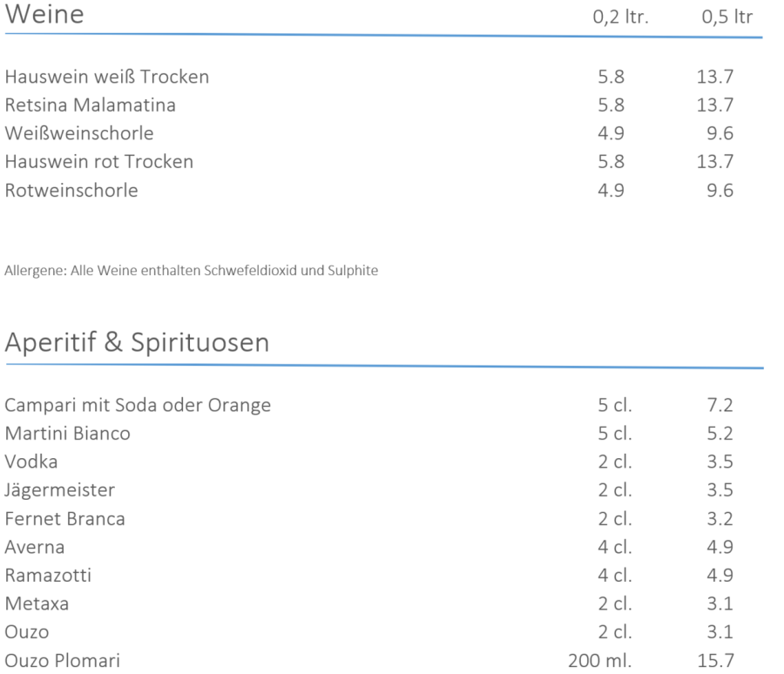Click the Averna item name

[35, 547]
